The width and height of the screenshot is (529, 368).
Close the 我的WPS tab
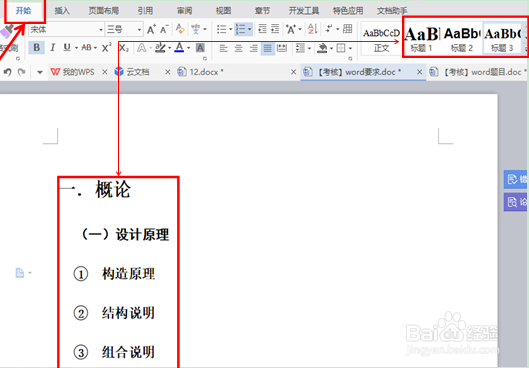[x=105, y=72]
